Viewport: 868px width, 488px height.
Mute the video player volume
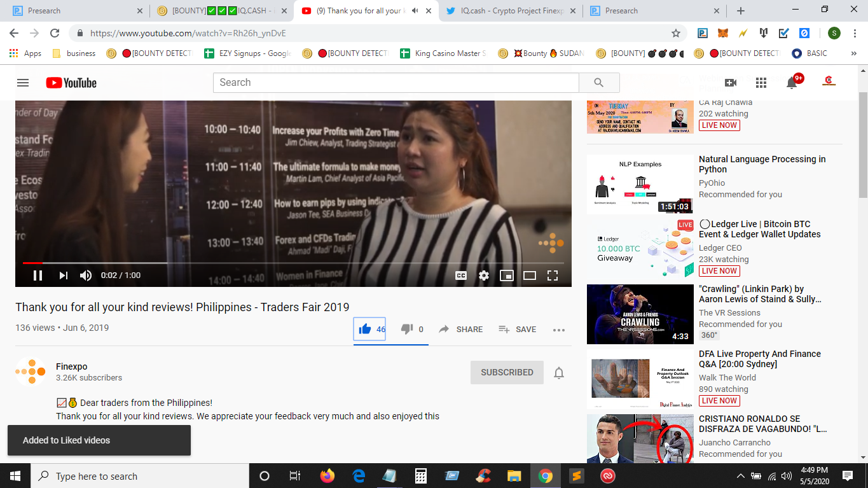(x=86, y=275)
